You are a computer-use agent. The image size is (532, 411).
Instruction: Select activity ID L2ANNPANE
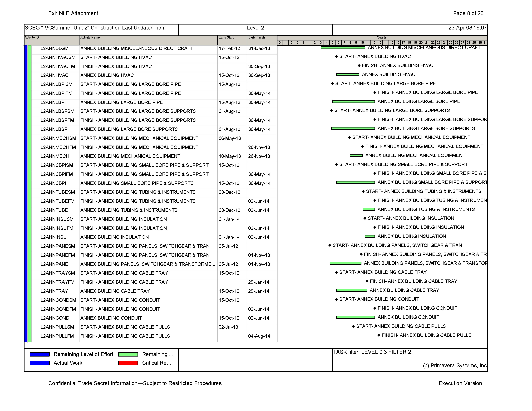54,264
